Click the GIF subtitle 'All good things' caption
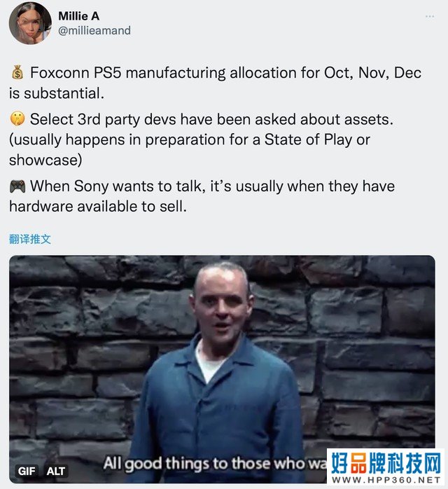The image size is (448, 489). [215, 463]
